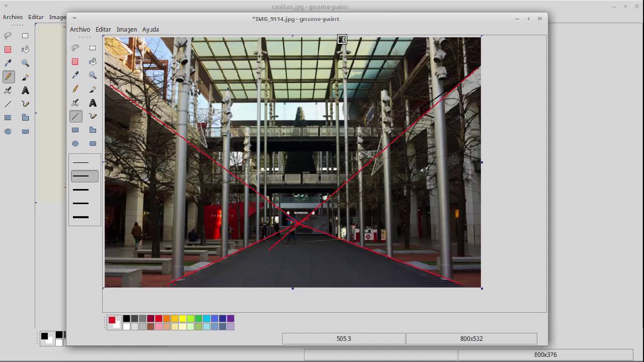Screen dimensions: 644x362
Task: Activate the color picker eyedropper in IMG_9114 window
Action: 75,75
